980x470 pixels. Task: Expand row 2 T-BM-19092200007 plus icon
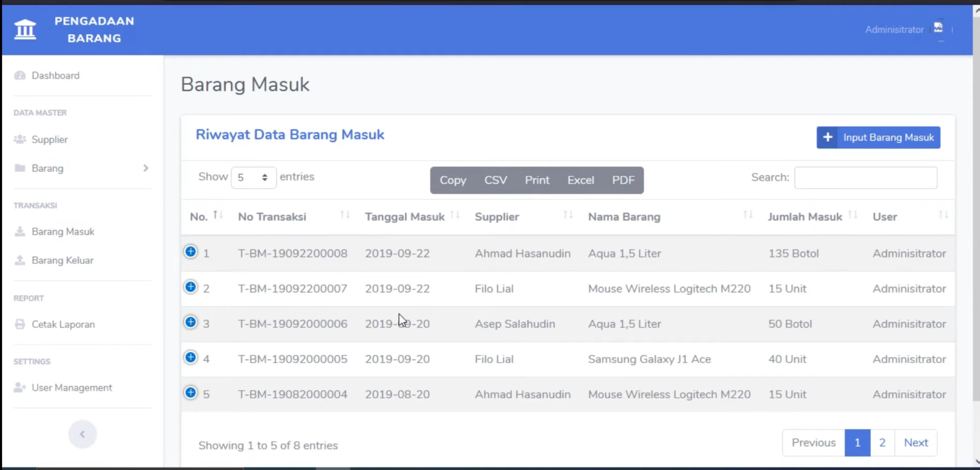191,287
